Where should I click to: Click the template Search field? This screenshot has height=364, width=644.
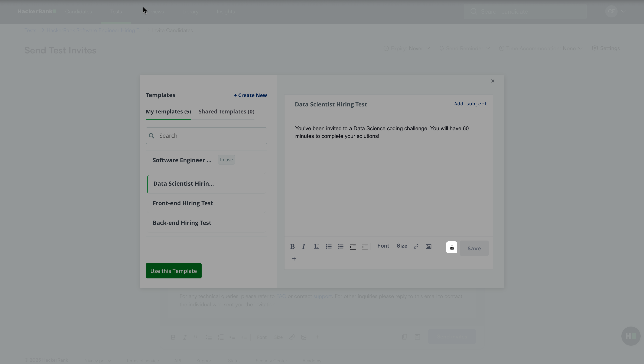210,136
